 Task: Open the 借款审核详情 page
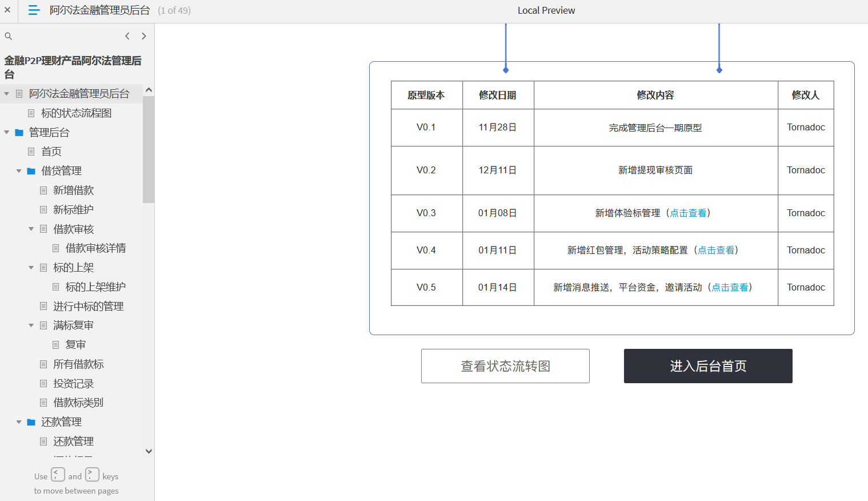tap(95, 248)
